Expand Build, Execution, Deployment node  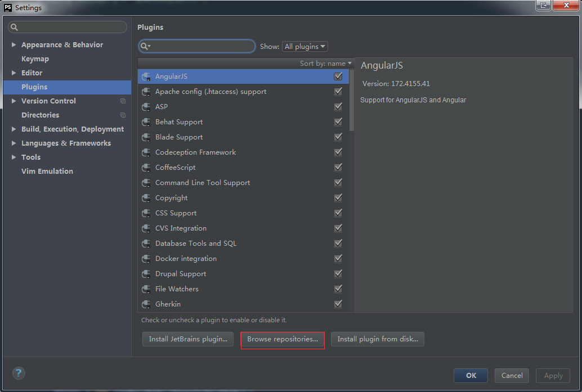14,129
